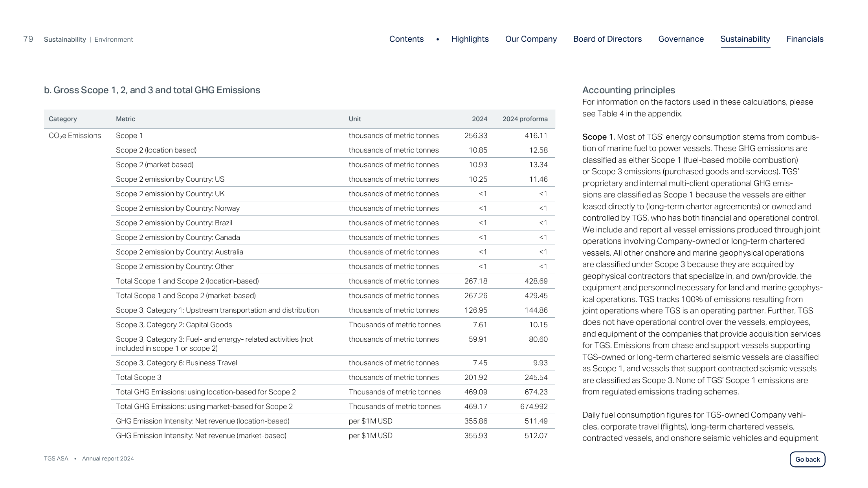Click Scope 2 (market based) row
Screen dimensions: 868x488
click(x=333, y=165)
